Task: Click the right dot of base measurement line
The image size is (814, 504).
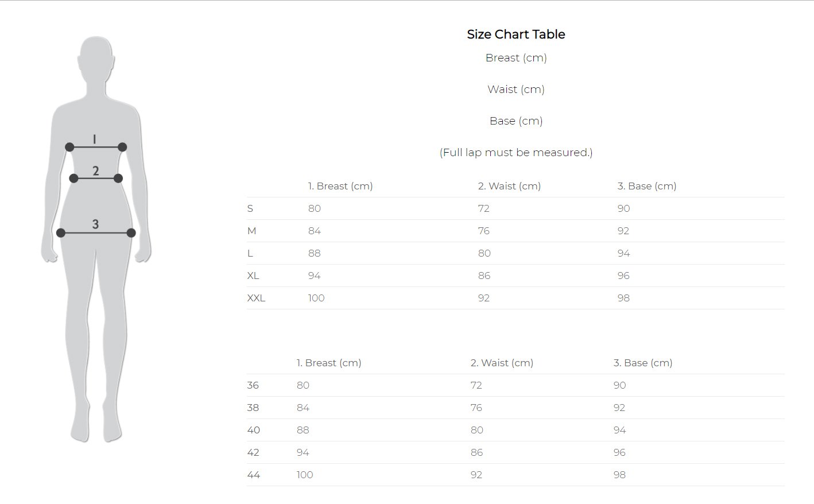Action: coord(131,232)
